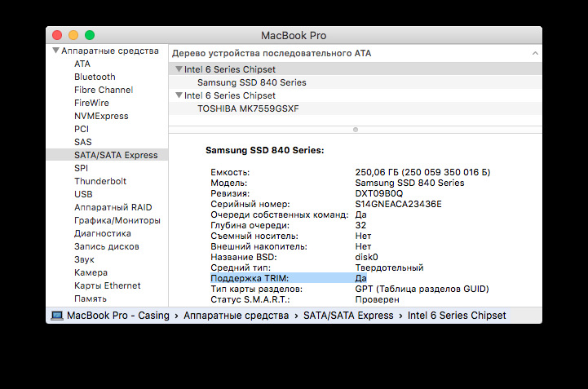Click the Да value beside Поддержка TRIM
The image size is (588, 389).
click(360, 278)
